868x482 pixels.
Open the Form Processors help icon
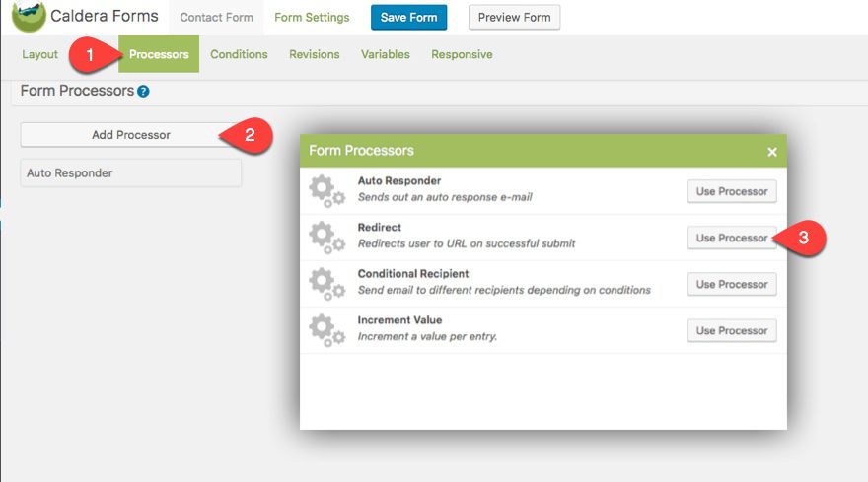(x=143, y=92)
